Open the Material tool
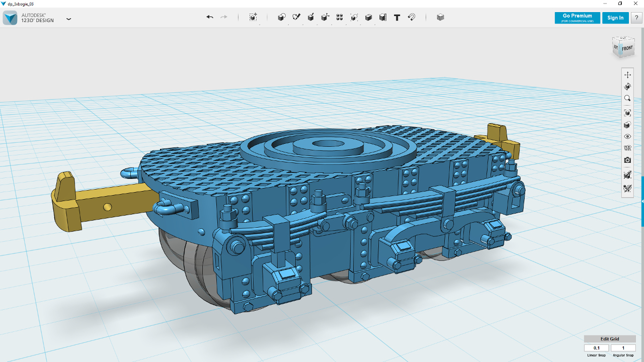 pyautogui.click(x=441, y=17)
